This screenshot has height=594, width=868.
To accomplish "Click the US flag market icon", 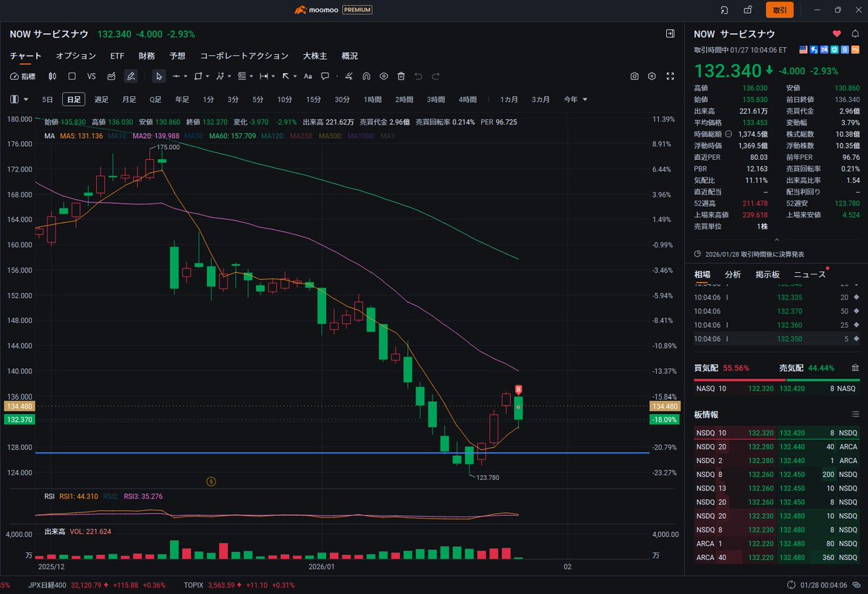I will pyautogui.click(x=803, y=49).
